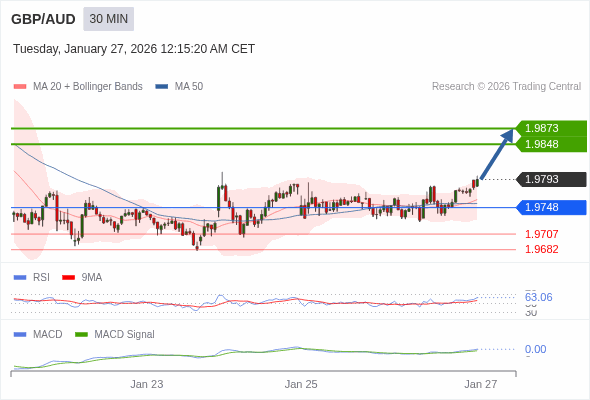Select the GBP/AUD pair title
Viewport: 590px width, 400px height.
[43, 19]
